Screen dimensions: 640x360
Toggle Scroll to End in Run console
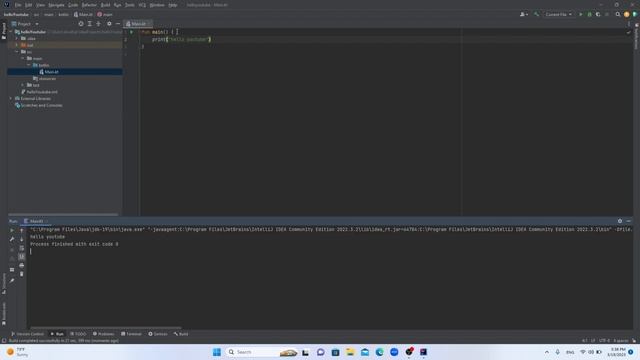coord(22,256)
